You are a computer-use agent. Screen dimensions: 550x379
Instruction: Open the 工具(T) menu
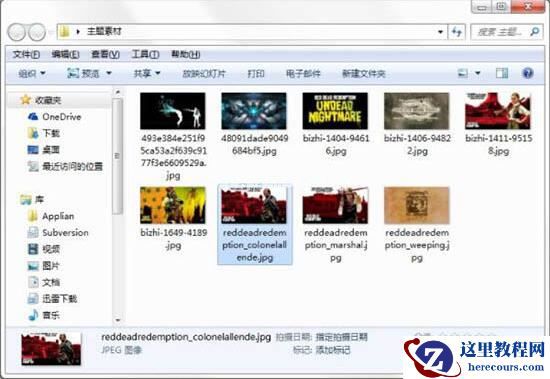[x=145, y=54]
